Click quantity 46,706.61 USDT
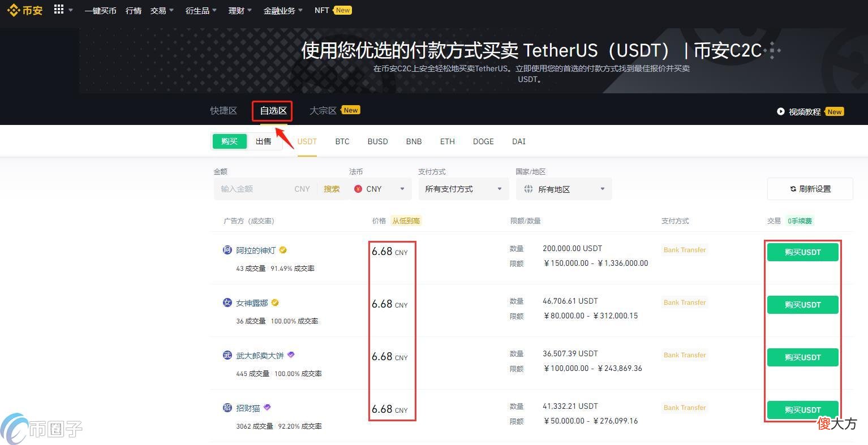This screenshot has height=445, width=868. [x=570, y=301]
